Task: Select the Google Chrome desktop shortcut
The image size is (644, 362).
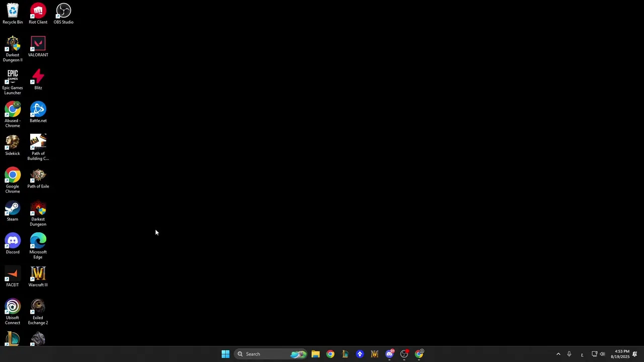Action: (13, 180)
